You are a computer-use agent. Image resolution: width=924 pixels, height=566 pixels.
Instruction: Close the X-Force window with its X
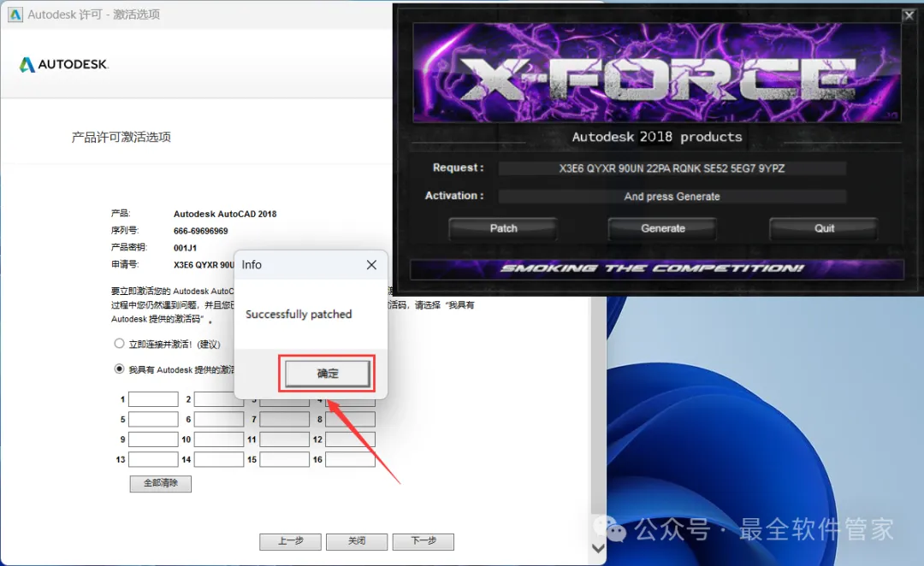click(909, 15)
